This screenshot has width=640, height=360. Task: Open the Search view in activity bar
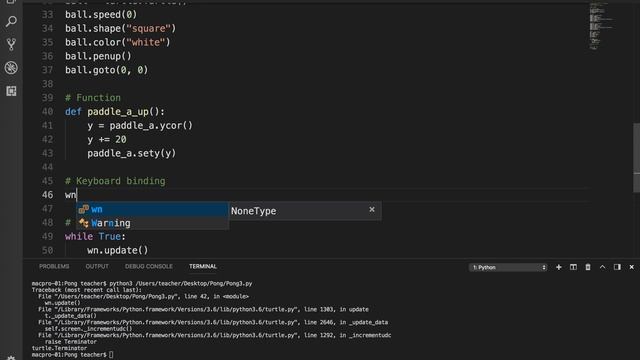[11, 21]
